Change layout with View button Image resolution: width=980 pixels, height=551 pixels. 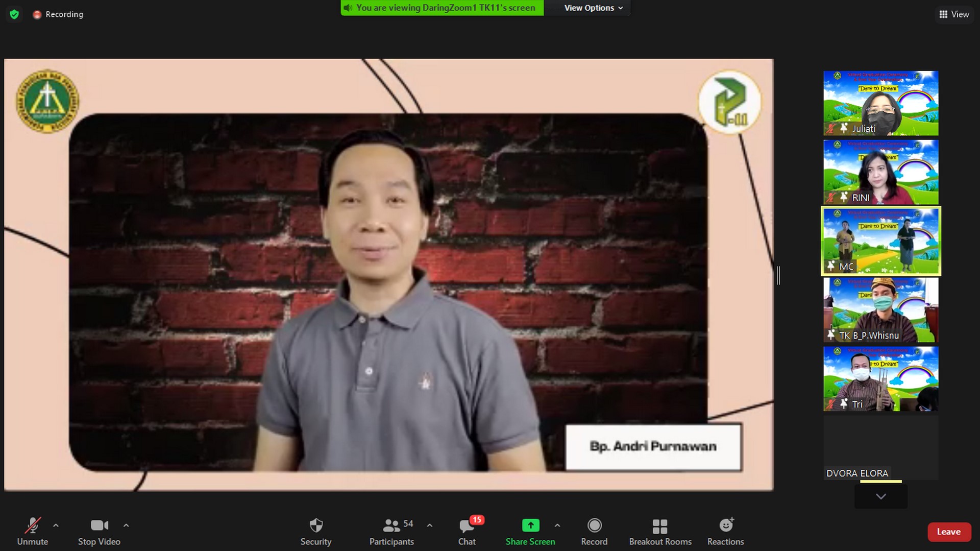[x=954, y=14]
